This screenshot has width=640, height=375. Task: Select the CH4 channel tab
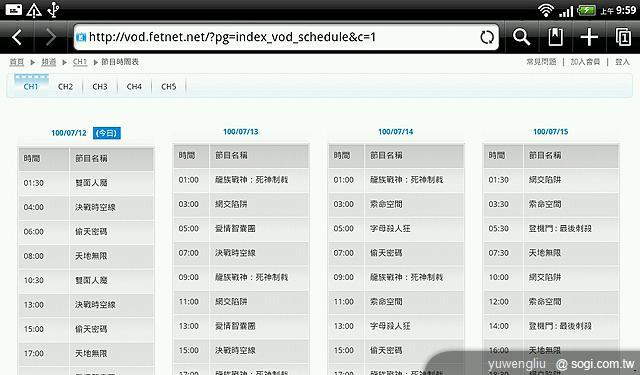point(134,87)
